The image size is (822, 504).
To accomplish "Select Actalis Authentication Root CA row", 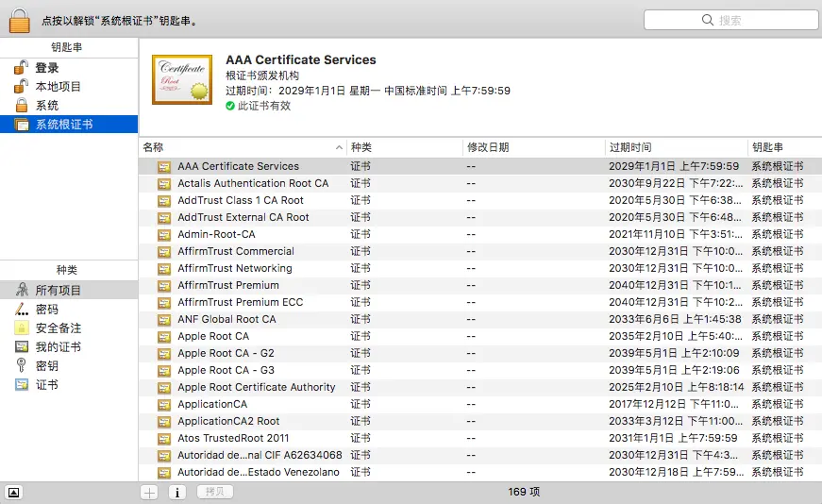I will (480, 183).
